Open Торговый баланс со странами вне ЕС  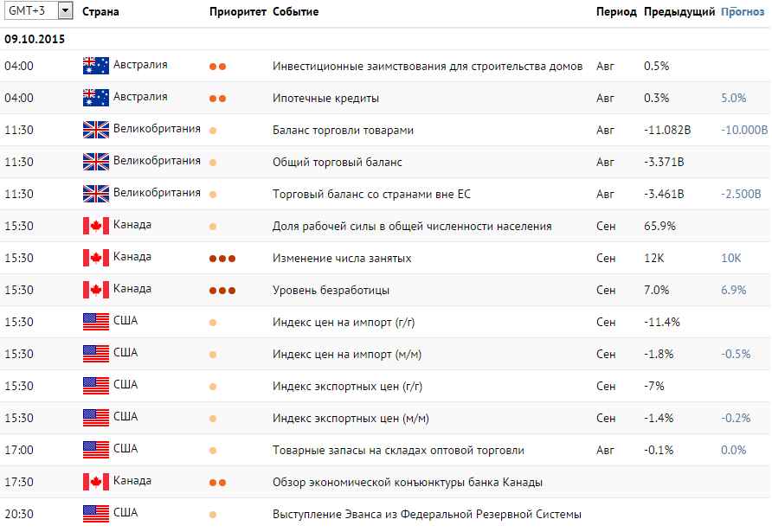pyautogui.click(x=372, y=194)
